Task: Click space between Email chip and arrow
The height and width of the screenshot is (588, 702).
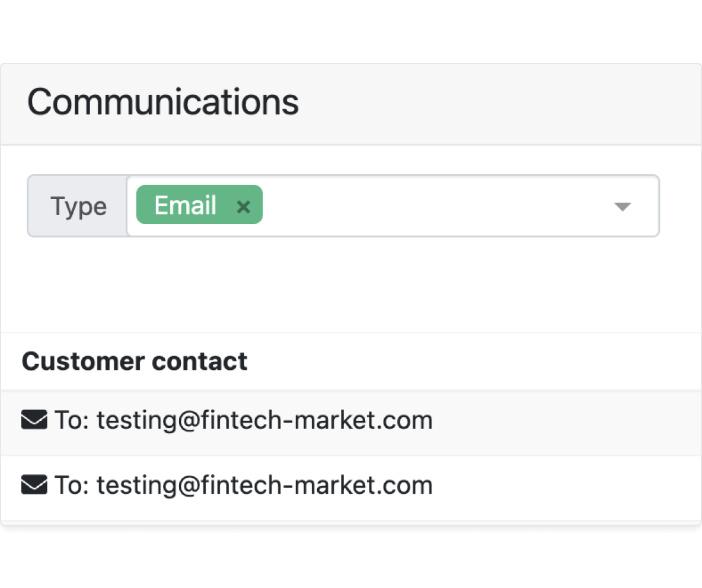Action: click(x=436, y=206)
